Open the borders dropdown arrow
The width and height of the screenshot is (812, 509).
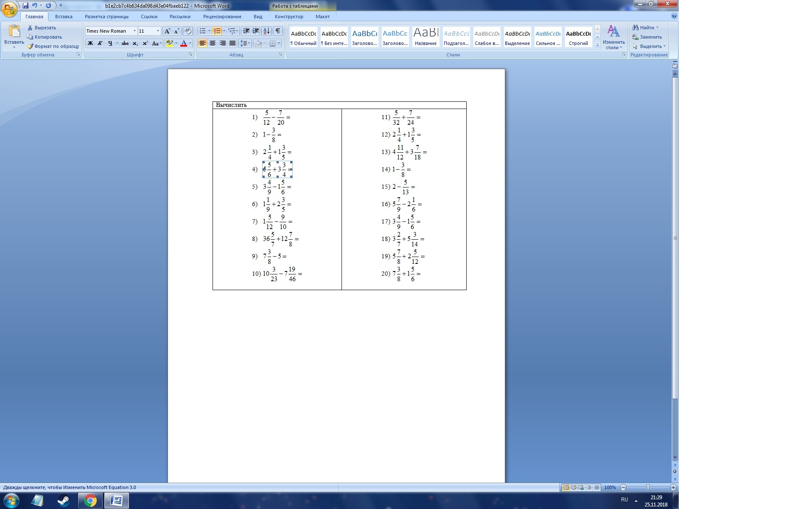point(279,43)
